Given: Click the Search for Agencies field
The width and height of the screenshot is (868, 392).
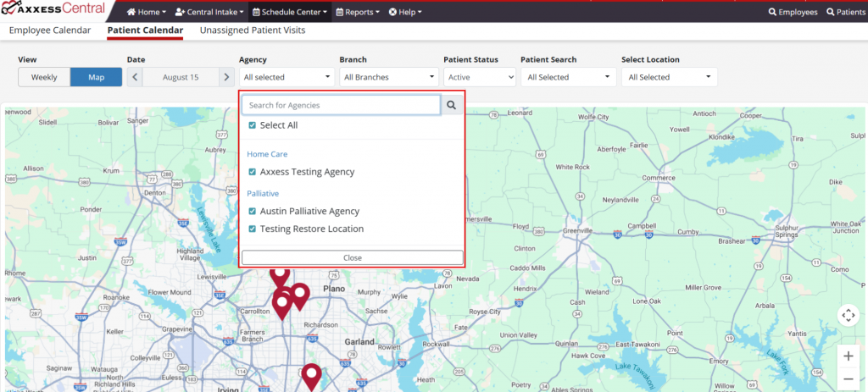Looking at the screenshot, I should [x=341, y=105].
